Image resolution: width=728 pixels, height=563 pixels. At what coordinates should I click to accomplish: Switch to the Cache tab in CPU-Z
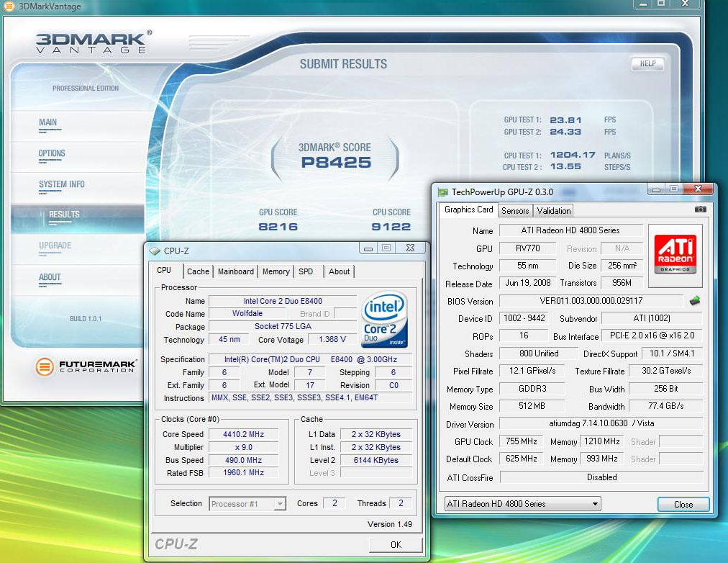pyautogui.click(x=199, y=271)
